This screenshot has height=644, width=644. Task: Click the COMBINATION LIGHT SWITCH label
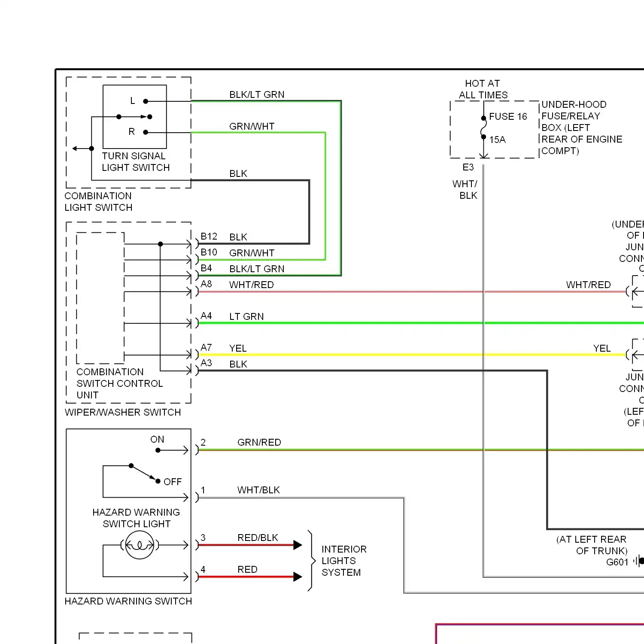point(98,202)
